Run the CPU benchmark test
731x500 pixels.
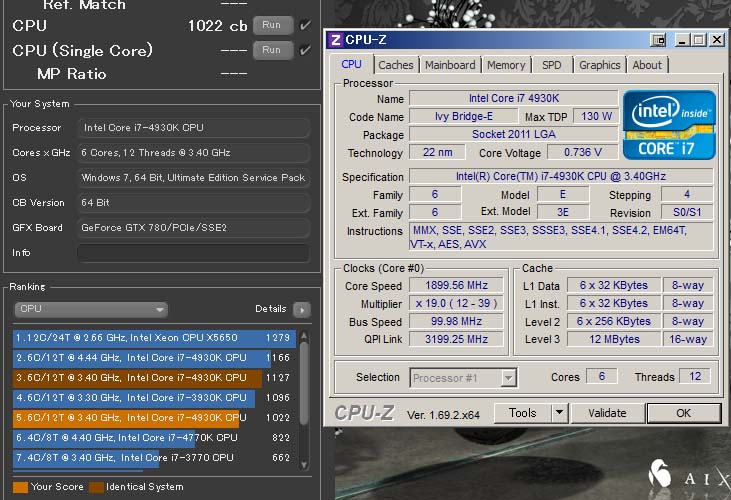(272, 25)
